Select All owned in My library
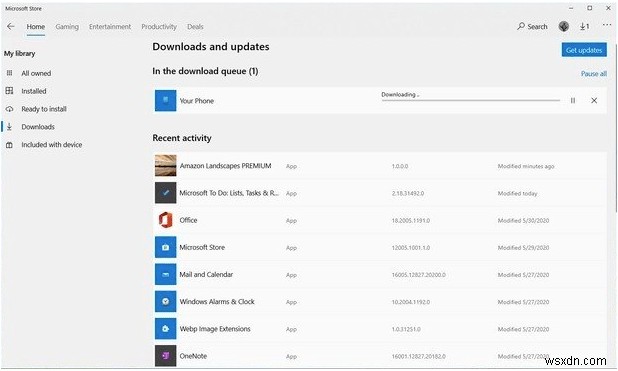Screen dimensions: 618x371 click(x=36, y=73)
